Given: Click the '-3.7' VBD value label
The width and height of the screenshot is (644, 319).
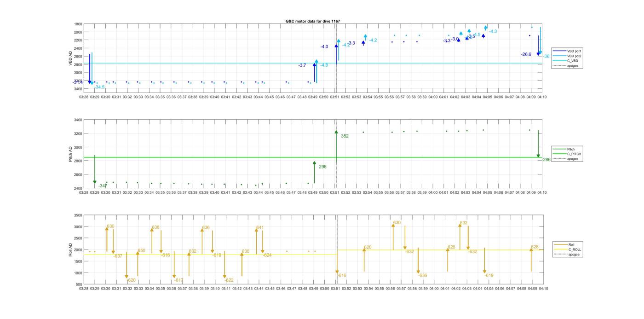Looking at the screenshot, I should click(302, 66).
